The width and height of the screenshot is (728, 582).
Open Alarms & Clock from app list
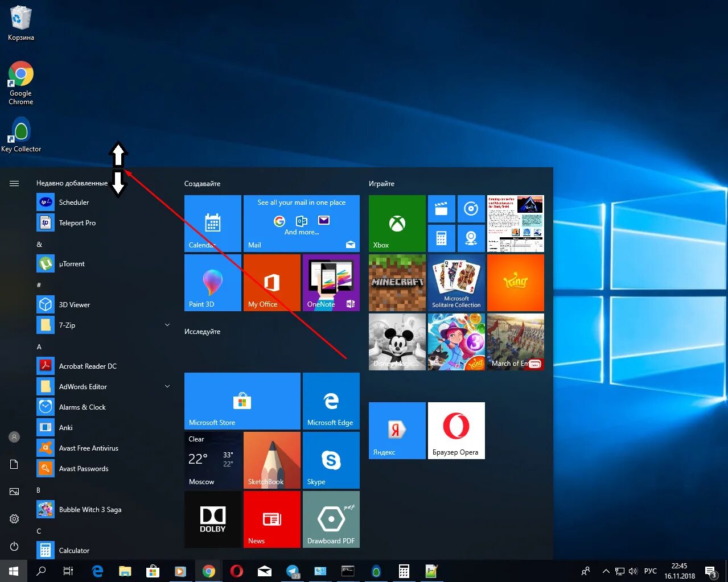tap(104, 407)
